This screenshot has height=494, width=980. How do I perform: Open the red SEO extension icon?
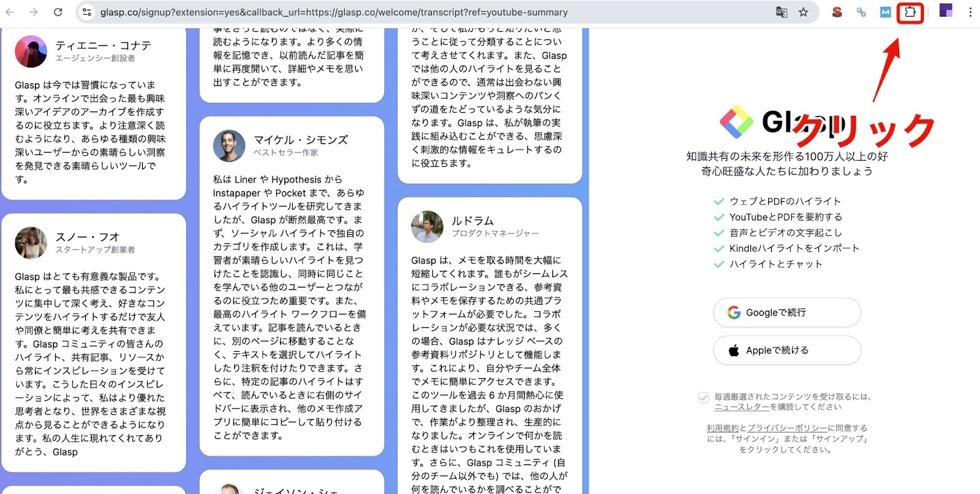pos(837,12)
